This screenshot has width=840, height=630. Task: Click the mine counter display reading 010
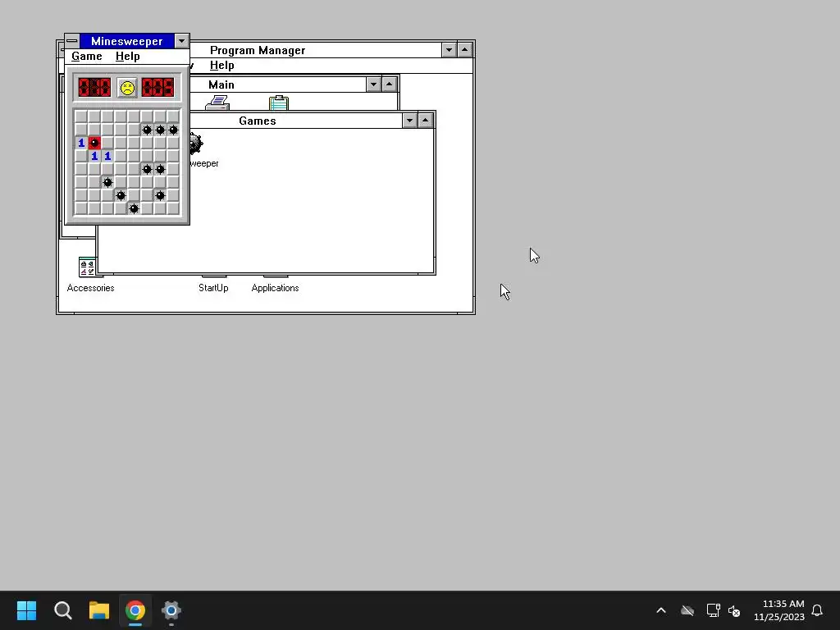94,88
